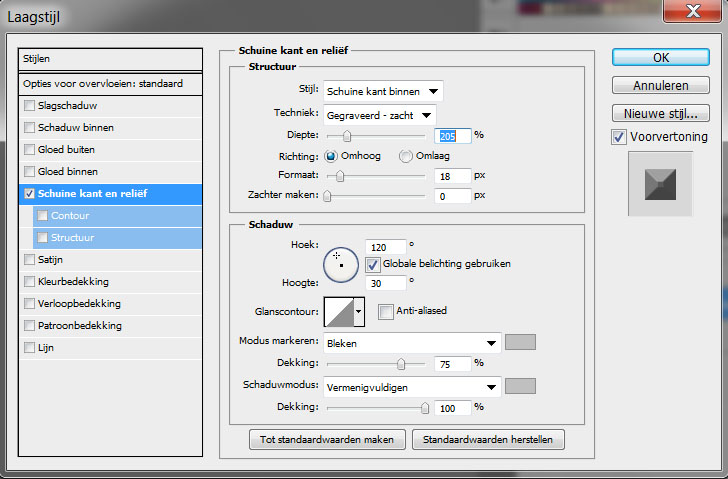728x479 pixels.
Task: Open Schaduwmodus dropdown showing Vermenigvuldigen
Action: pyautogui.click(x=412, y=387)
